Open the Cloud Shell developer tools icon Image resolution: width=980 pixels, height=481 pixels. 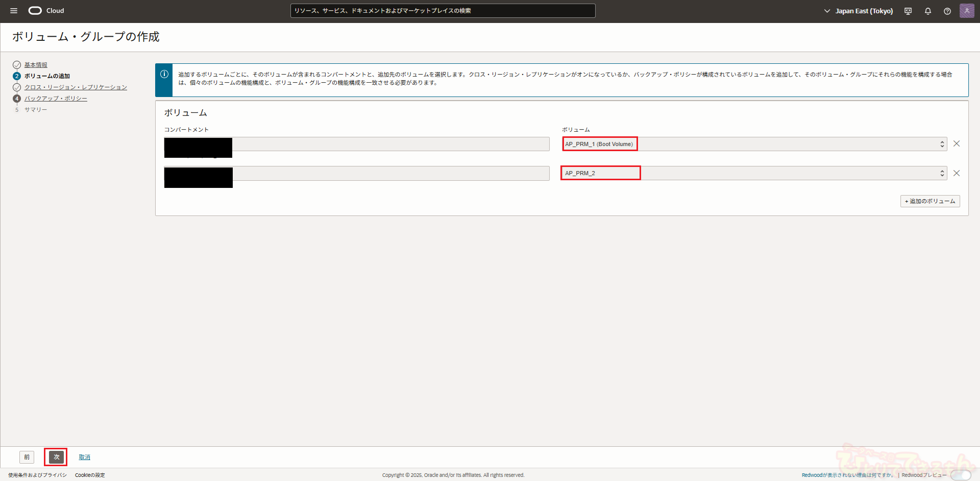[x=908, y=11]
